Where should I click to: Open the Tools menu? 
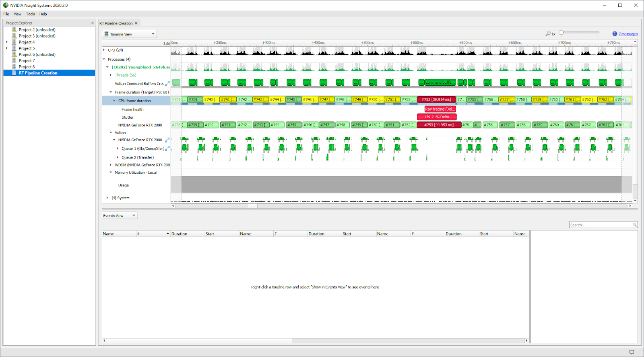[31, 14]
